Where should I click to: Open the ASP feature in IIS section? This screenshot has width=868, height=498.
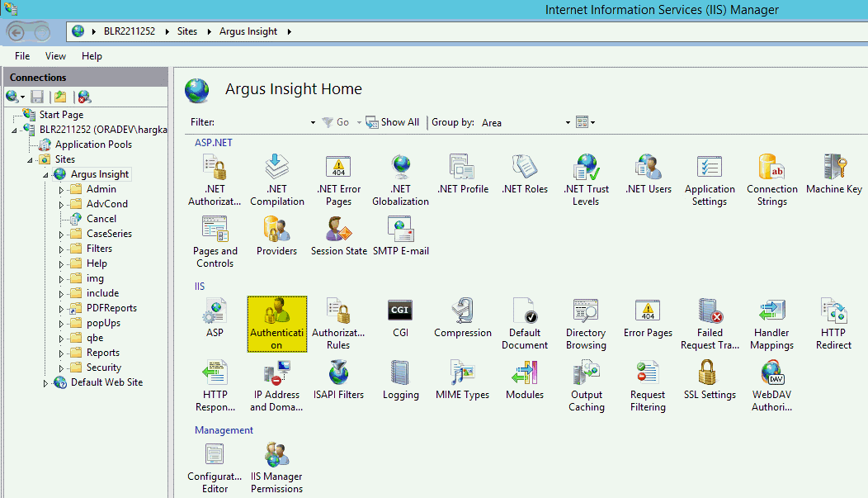215,317
